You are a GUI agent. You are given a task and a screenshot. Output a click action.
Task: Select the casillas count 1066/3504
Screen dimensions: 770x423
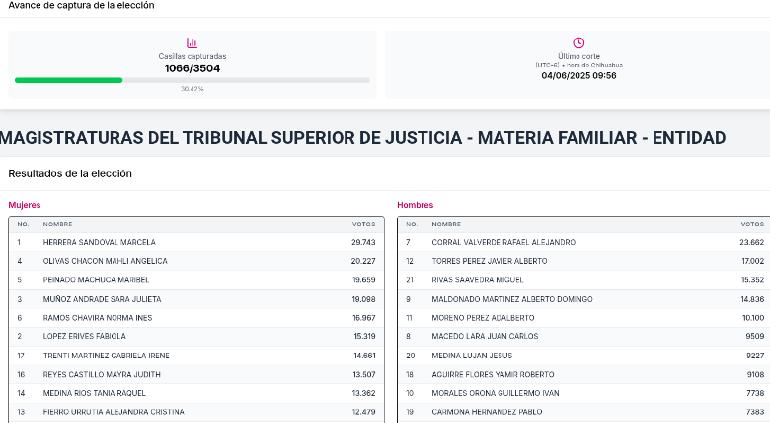pyautogui.click(x=192, y=68)
